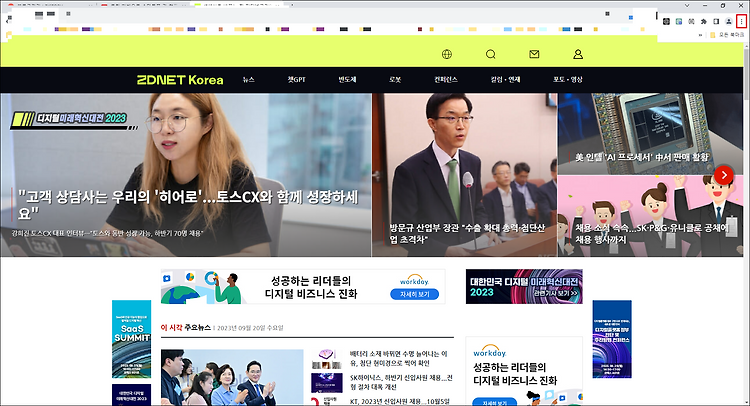
Task: Open the 반도체 menu item
Action: point(347,80)
